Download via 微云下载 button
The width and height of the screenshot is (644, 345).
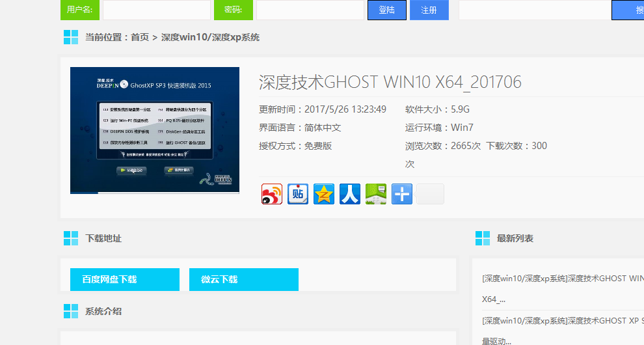click(244, 279)
